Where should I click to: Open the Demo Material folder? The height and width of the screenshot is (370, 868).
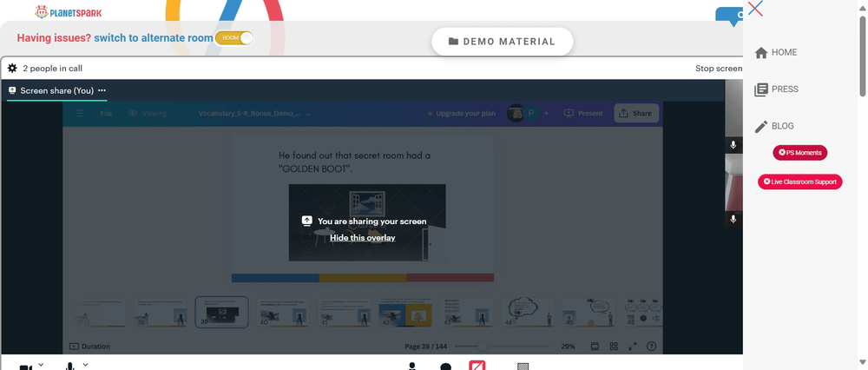tap(502, 42)
